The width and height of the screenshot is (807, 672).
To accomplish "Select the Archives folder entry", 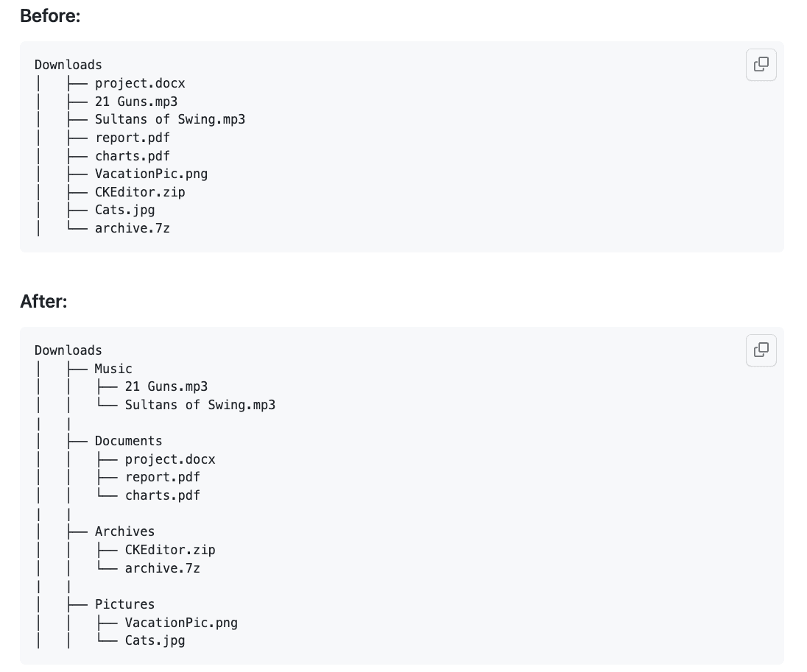I will 124,531.
